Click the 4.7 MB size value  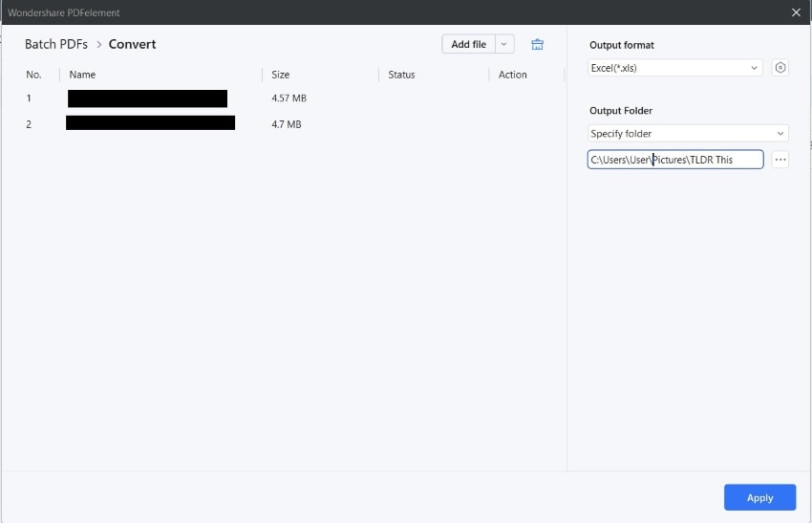click(x=287, y=124)
